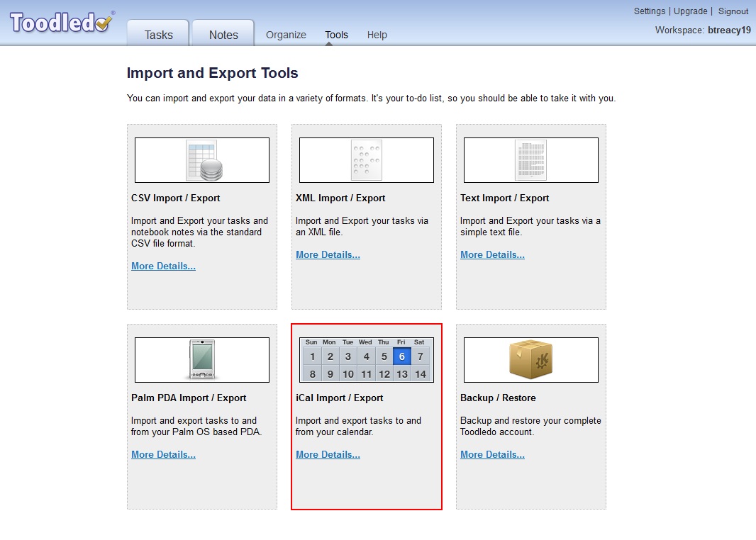
Task: Click the XML Import / Export heading
Action: pyautogui.click(x=340, y=198)
